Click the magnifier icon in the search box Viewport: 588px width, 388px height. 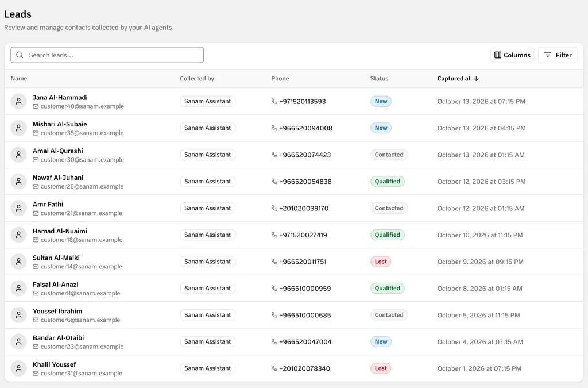[x=20, y=55]
